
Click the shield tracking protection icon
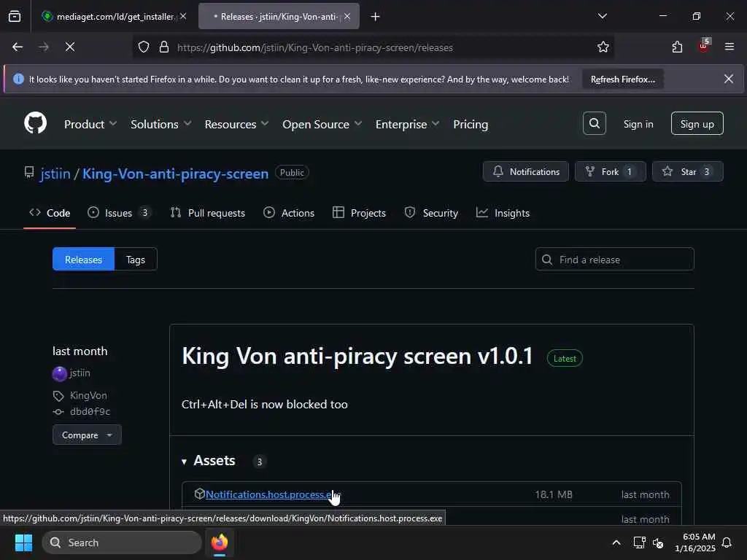[144, 47]
